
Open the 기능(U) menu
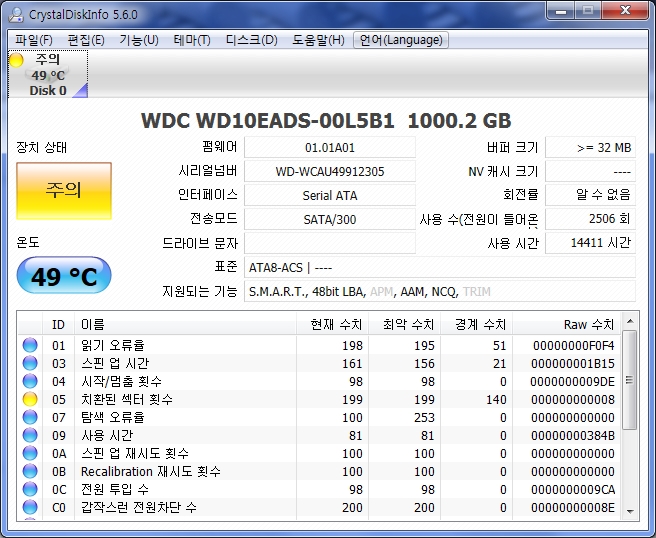click(x=139, y=40)
